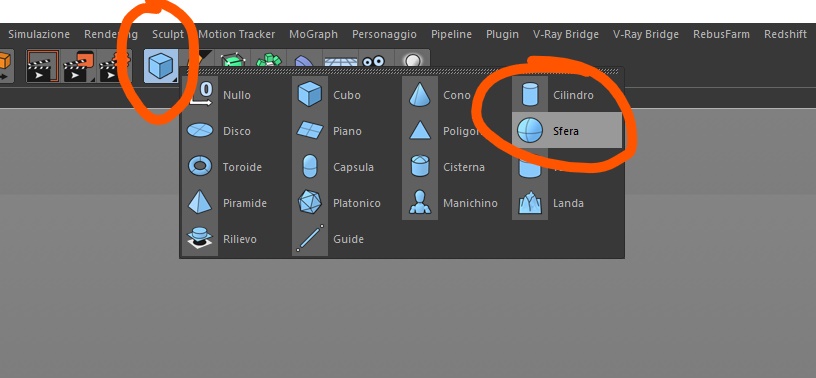
Task: Open the Simulazione menu
Action: pos(39,34)
